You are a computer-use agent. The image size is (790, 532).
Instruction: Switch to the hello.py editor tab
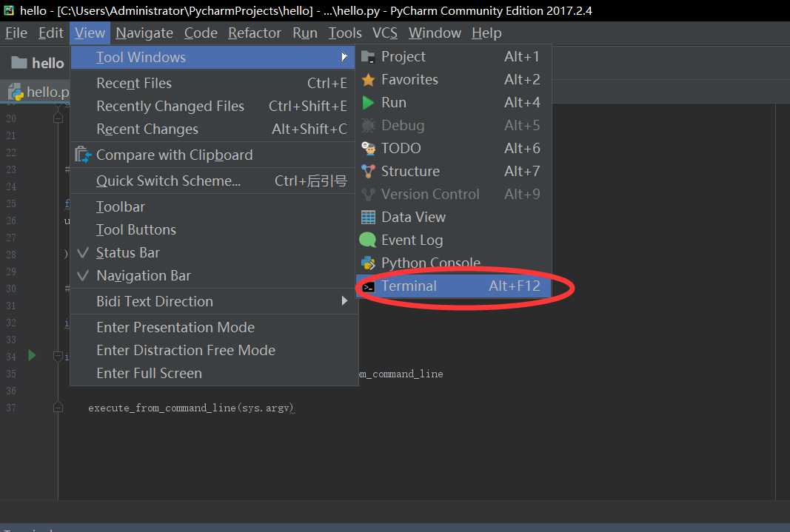[39, 92]
